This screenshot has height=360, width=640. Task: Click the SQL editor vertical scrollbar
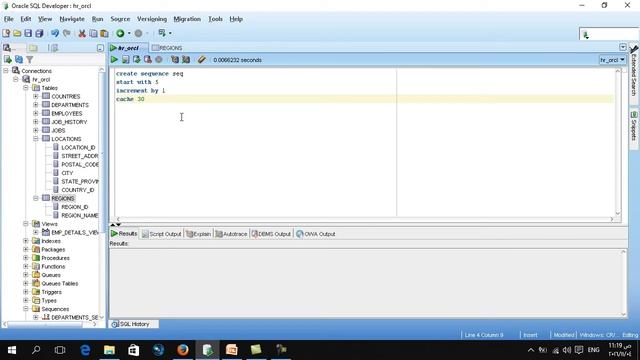(x=618, y=142)
